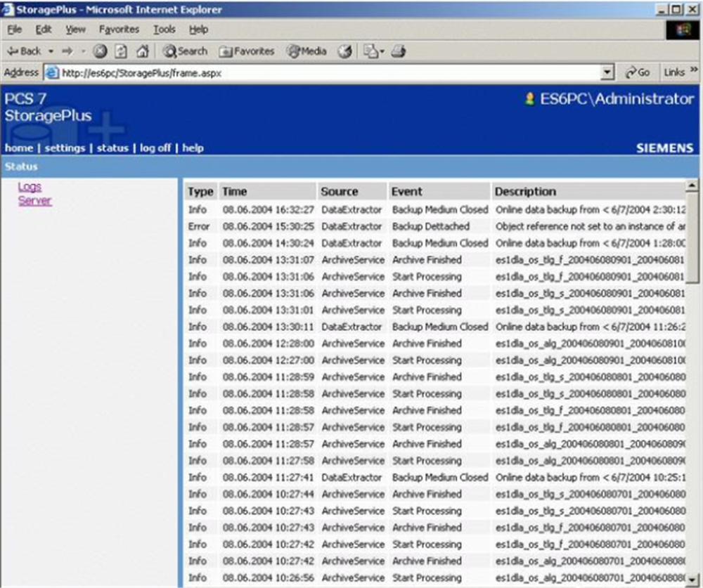703x588 pixels.
Task: Click the Mail toolbar icon
Action: pos(370,51)
